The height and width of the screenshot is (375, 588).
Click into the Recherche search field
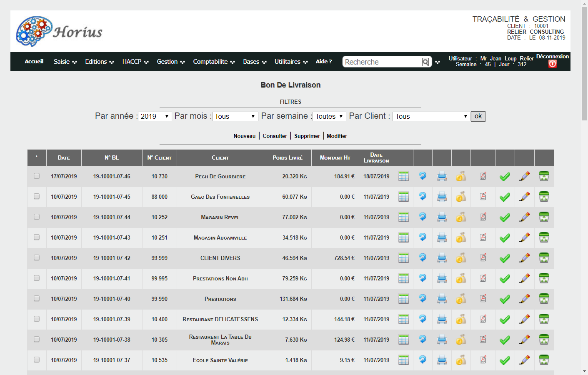tap(382, 62)
